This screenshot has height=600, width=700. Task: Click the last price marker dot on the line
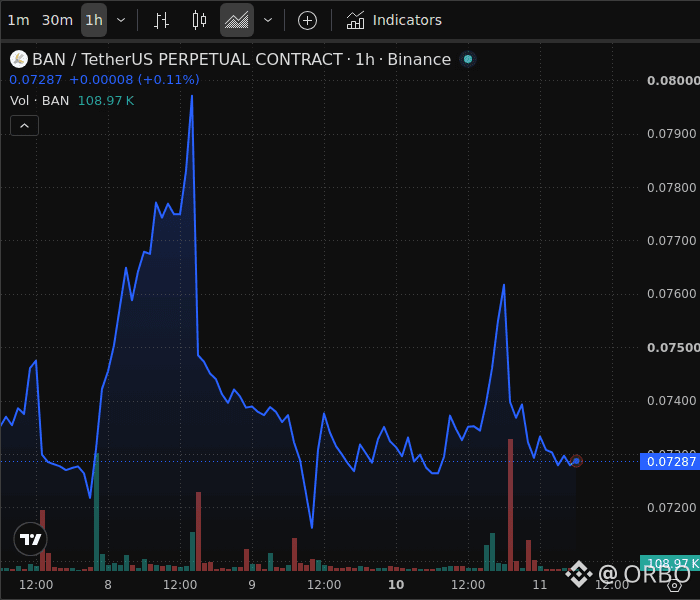tap(576, 461)
